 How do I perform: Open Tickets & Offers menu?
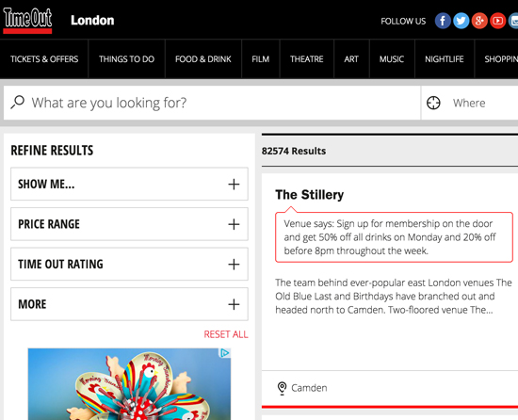[x=44, y=59]
